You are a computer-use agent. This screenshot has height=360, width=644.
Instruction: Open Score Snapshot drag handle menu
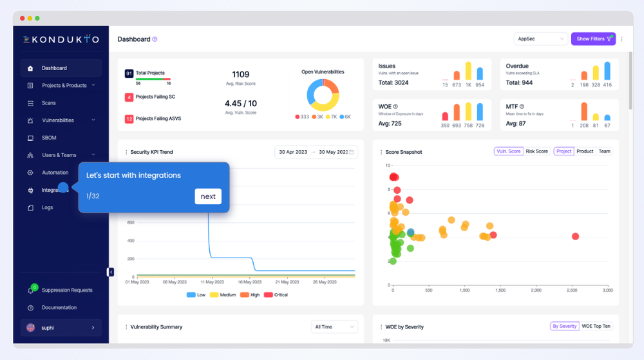pyautogui.click(x=381, y=152)
